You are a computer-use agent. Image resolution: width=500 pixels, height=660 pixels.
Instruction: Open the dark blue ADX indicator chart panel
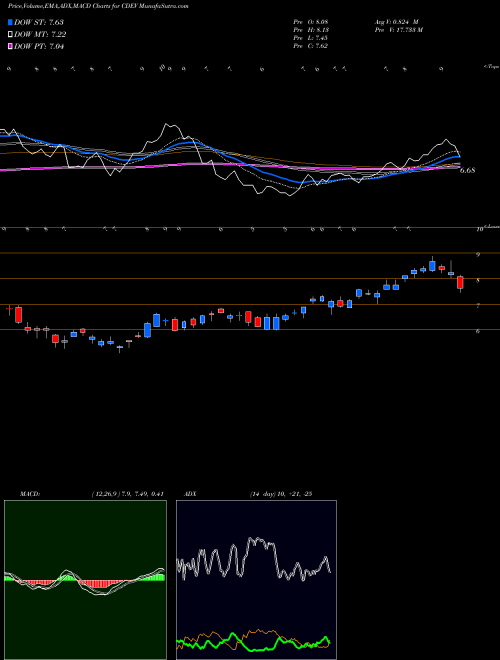[256, 580]
